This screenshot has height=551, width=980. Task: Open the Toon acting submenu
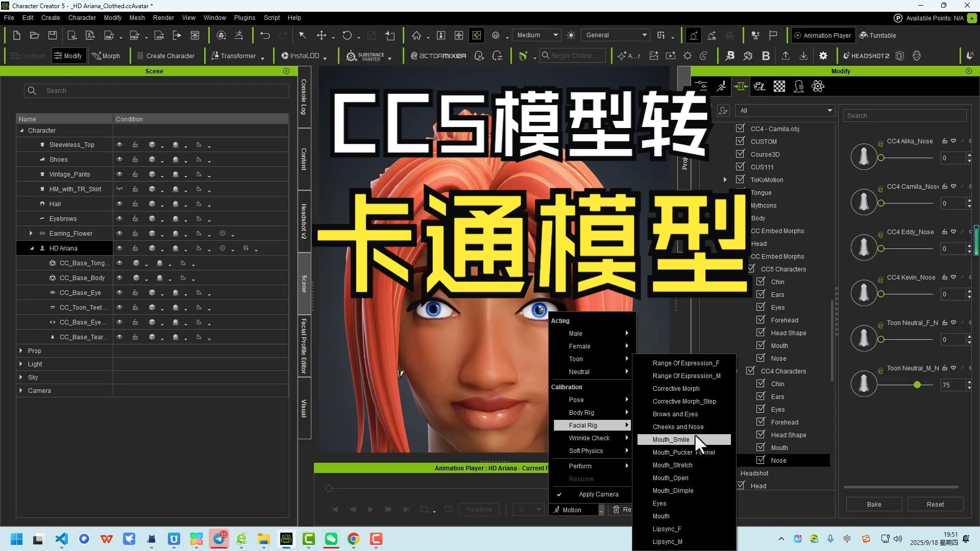[x=592, y=359]
